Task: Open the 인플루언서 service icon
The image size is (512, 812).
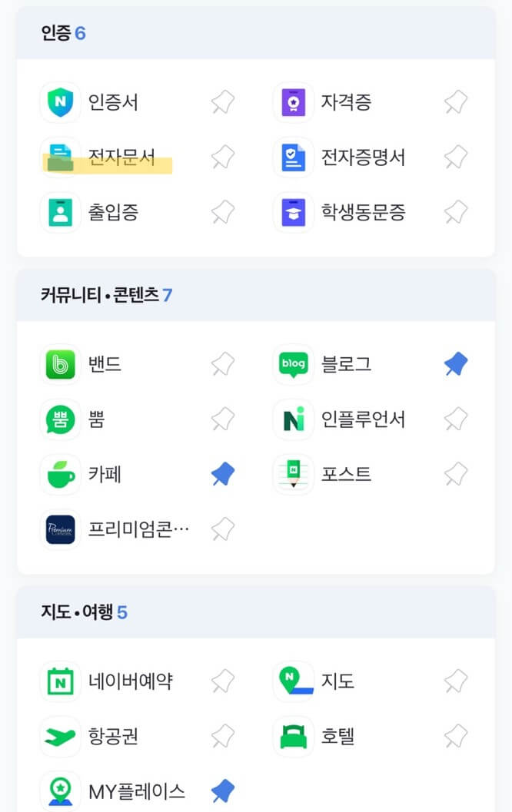Action: (x=292, y=419)
